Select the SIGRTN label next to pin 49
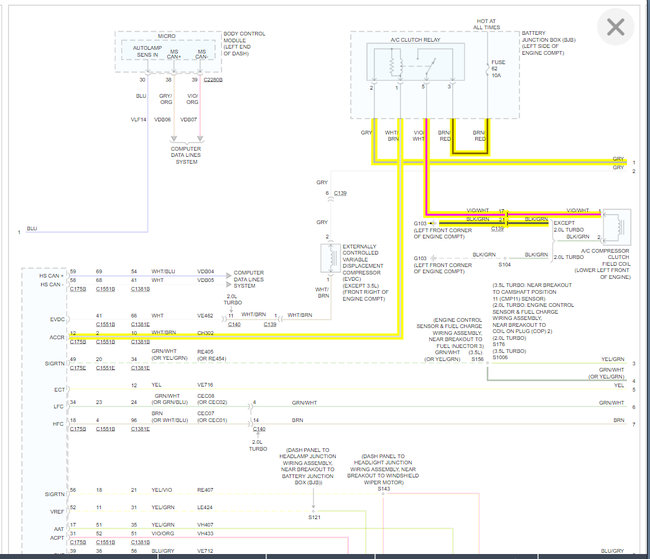Viewport: 650px width, 559px height. 55,364
